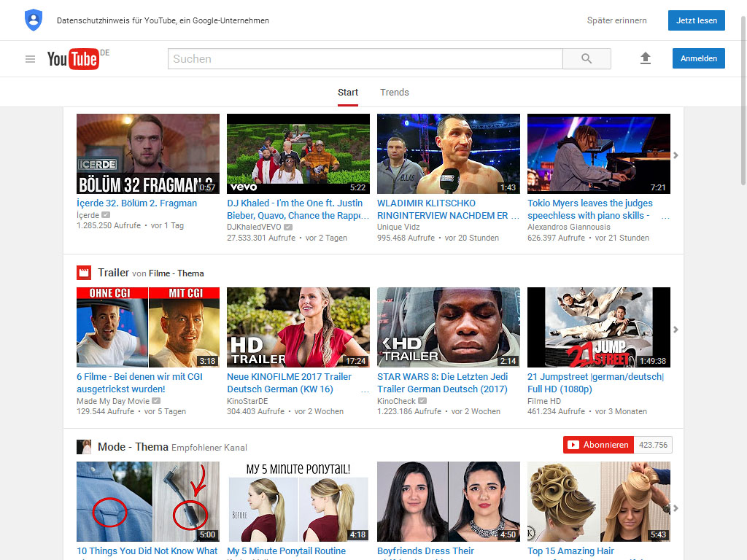The width and height of the screenshot is (747, 560).
Task: Open the İçerde 32. Bölüm thumbnail
Action: click(148, 154)
